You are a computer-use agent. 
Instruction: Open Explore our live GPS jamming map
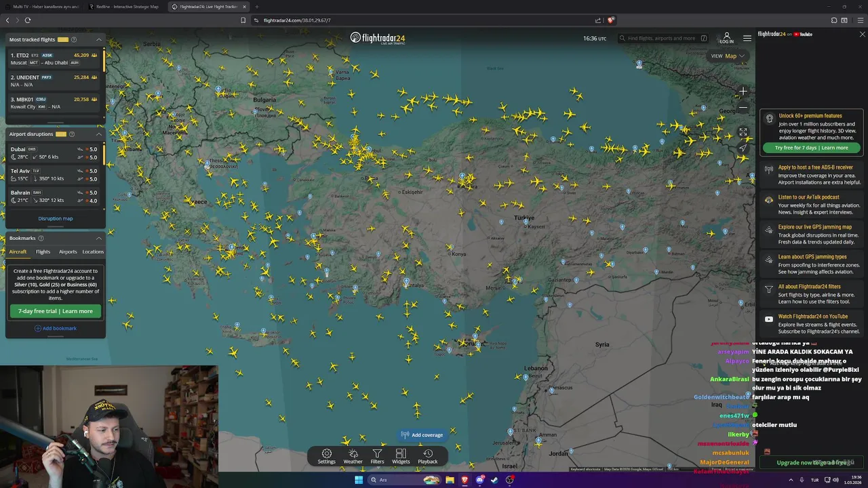click(812, 234)
